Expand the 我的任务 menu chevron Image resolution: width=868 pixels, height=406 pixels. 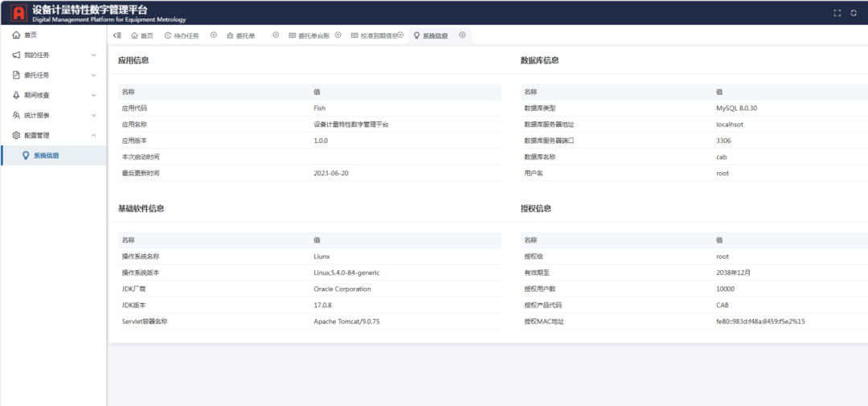pyautogui.click(x=94, y=55)
